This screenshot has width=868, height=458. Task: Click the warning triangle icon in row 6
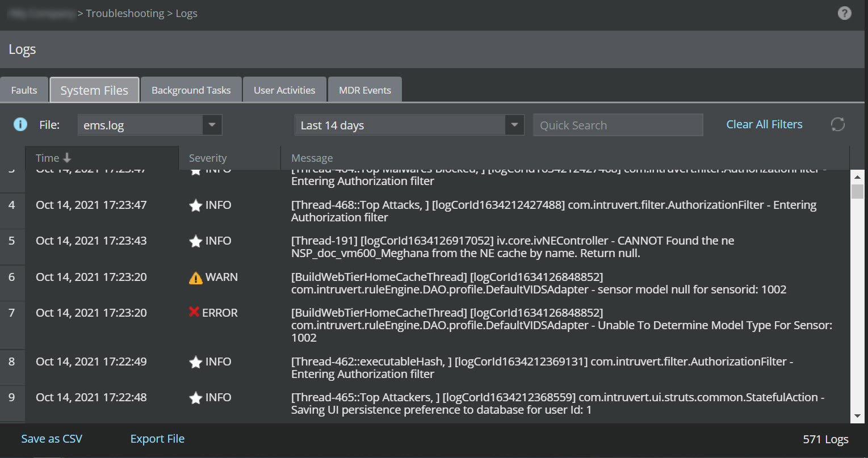coord(195,278)
